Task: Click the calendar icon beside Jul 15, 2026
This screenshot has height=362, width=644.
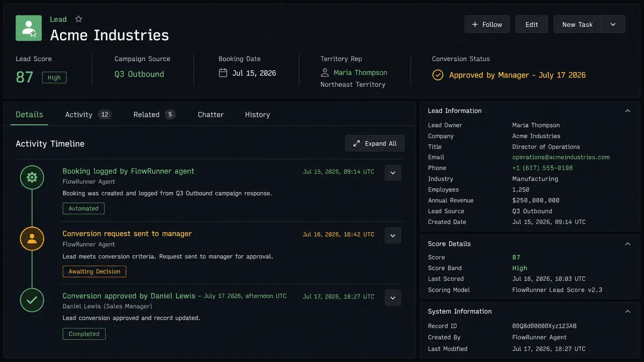Action: point(223,72)
